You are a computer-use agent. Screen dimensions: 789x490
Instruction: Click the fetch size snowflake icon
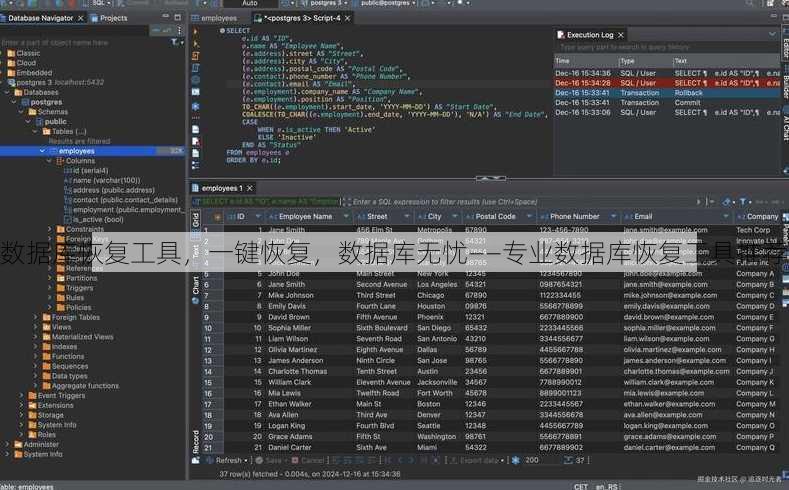(516, 460)
